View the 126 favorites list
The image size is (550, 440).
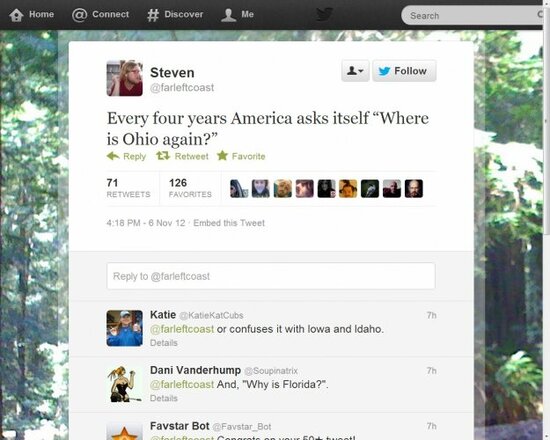[190, 188]
